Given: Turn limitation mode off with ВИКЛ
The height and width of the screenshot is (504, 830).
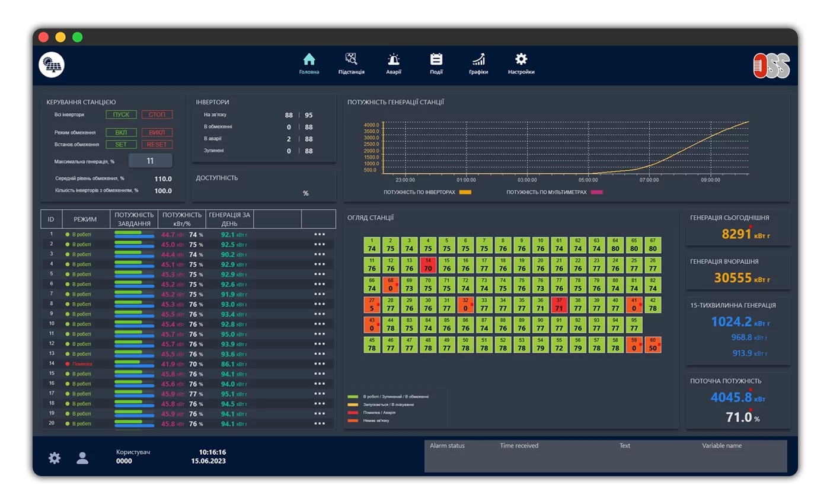Looking at the screenshot, I should coord(157,132).
